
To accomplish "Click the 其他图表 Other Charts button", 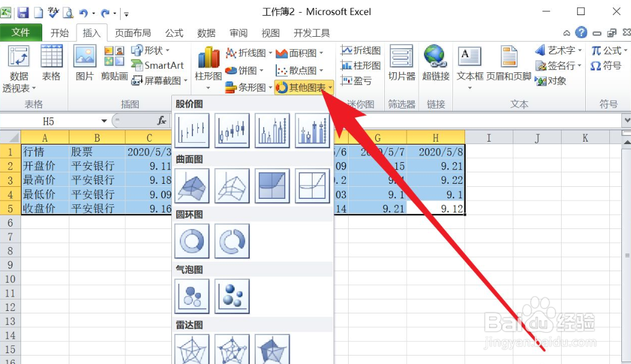I will 304,87.
